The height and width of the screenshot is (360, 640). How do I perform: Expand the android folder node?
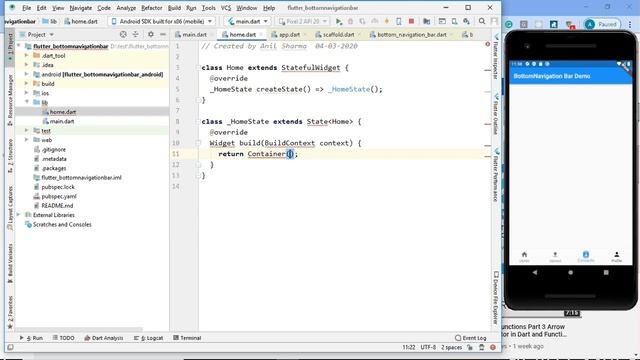pyautogui.click(x=27, y=74)
